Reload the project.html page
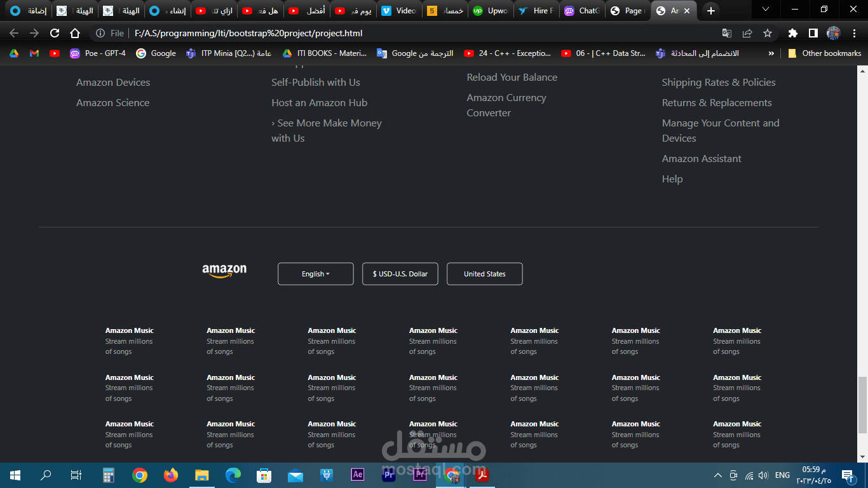The width and height of the screenshot is (868, 488). 55,33
